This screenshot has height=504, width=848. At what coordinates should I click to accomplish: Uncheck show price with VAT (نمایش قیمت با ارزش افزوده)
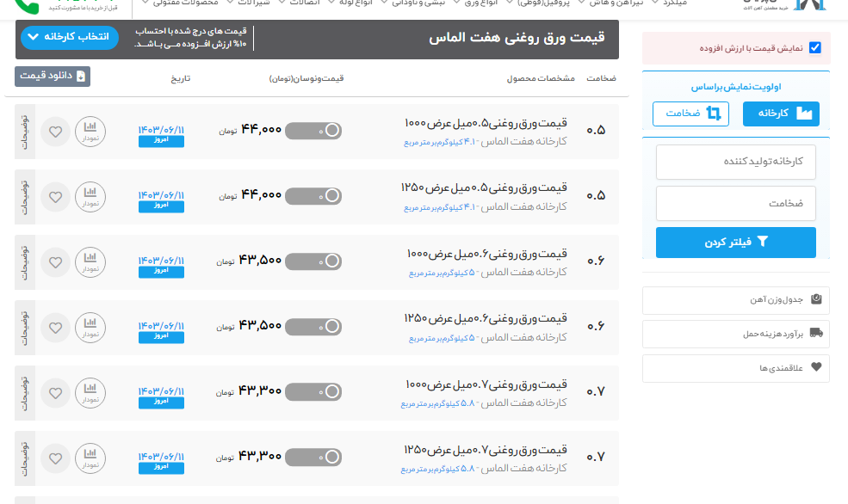pos(814,48)
